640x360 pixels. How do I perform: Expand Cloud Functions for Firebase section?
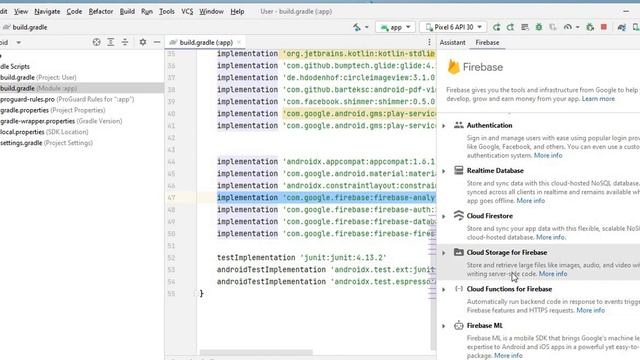tap(444, 289)
